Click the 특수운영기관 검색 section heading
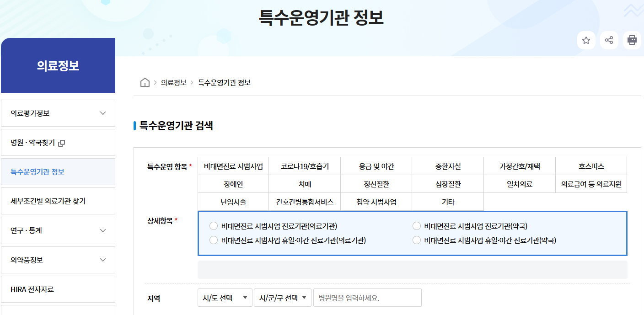 tap(176, 126)
